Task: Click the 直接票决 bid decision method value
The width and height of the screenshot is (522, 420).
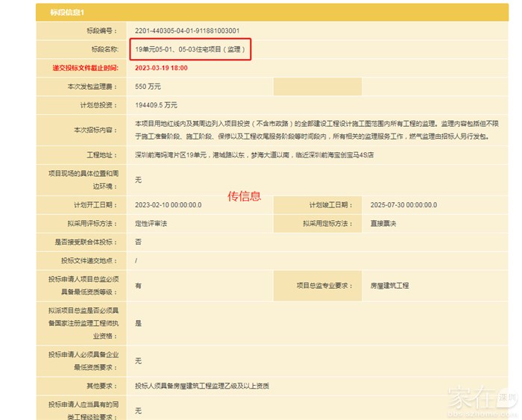Action: coord(383,223)
